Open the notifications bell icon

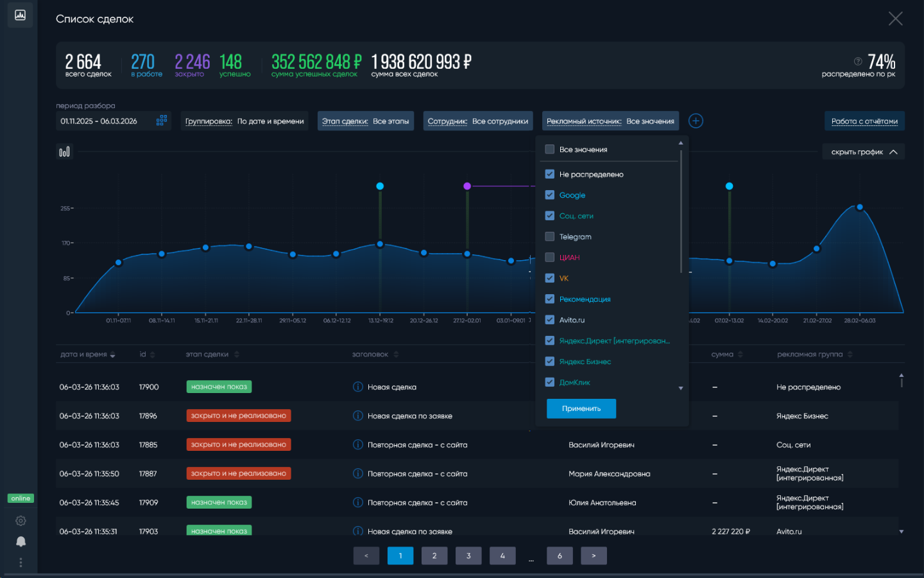(x=21, y=541)
